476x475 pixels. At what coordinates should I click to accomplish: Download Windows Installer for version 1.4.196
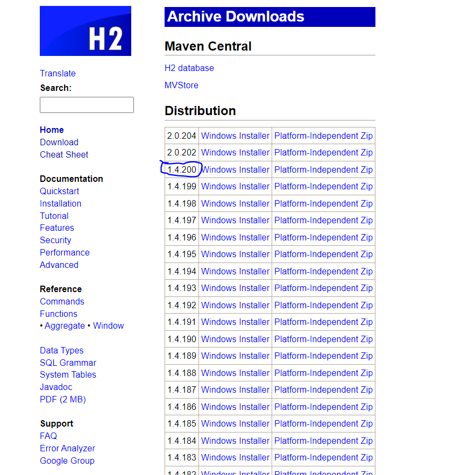pyautogui.click(x=235, y=238)
